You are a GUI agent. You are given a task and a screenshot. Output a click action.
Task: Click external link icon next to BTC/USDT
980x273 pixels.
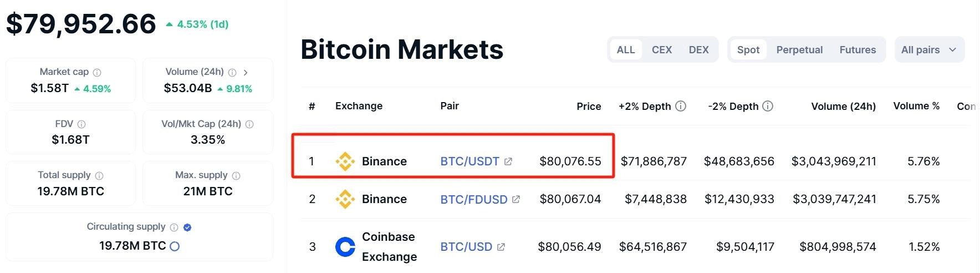pos(508,161)
